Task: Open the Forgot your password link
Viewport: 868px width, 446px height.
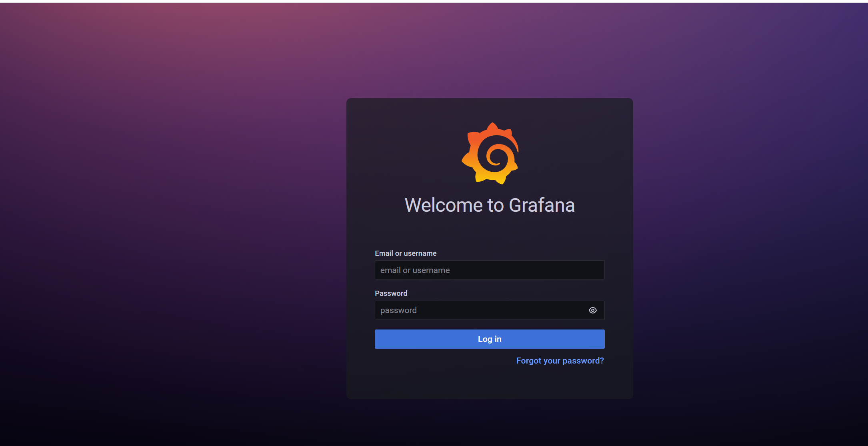Action: [560, 361]
